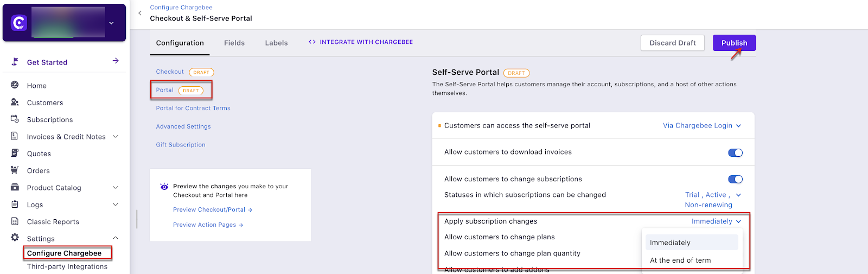Image resolution: width=868 pixels, height=274 pixels.
Task: Click the Customers people icon
Action: pyautogui.click(x=15, y=102)
